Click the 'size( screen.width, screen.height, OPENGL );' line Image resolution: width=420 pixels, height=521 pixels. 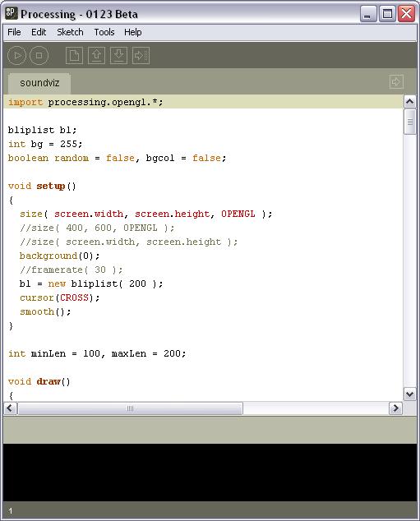tap(145, 214)
